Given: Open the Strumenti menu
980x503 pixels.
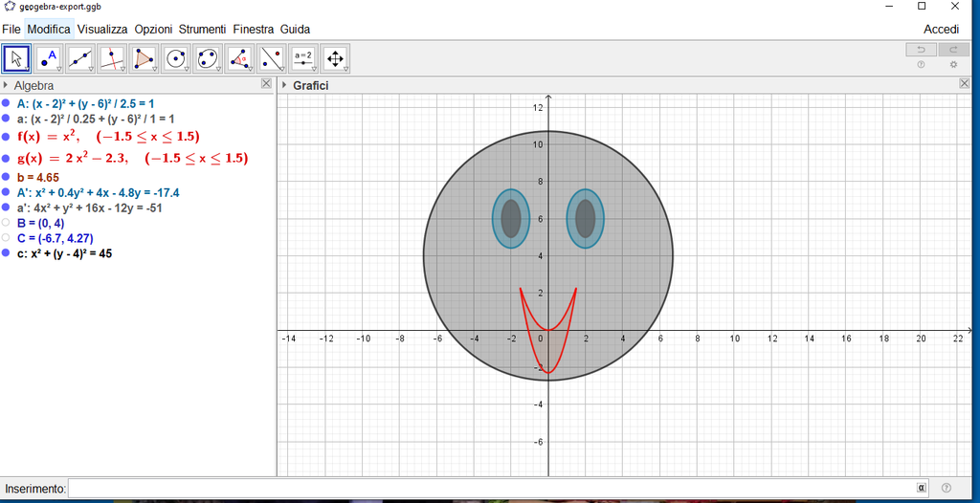Looking at the screenshot, I should tap(202, 30).
